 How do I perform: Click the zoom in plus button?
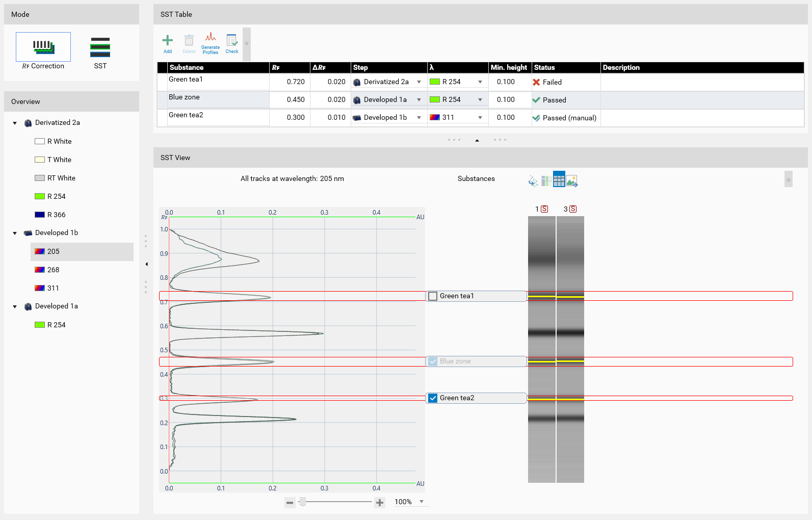point(380,503)
